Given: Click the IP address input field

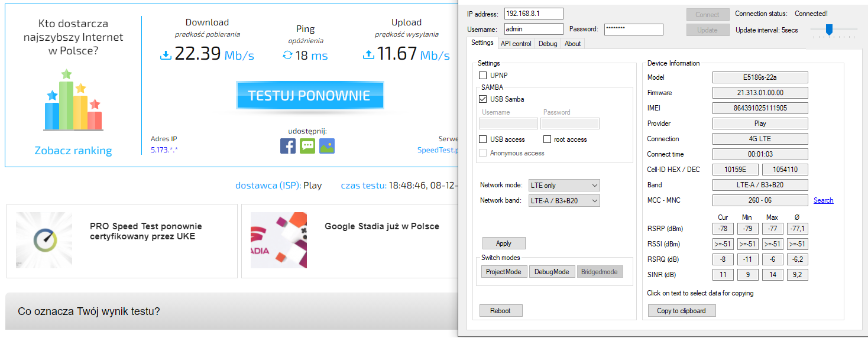Looking at the screenshot, I should pyautogui.click(x=533, y=14).
